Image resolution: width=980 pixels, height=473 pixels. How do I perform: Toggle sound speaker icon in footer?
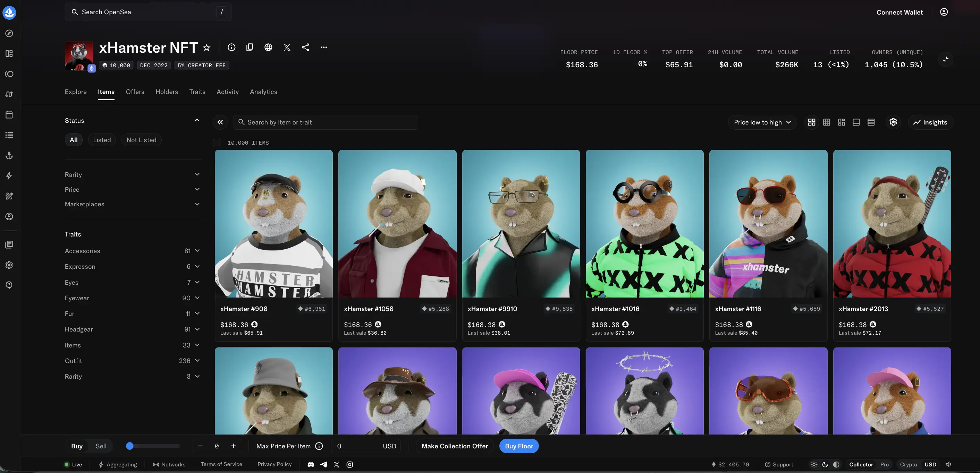pyautogui.click(x=948, y=464)
